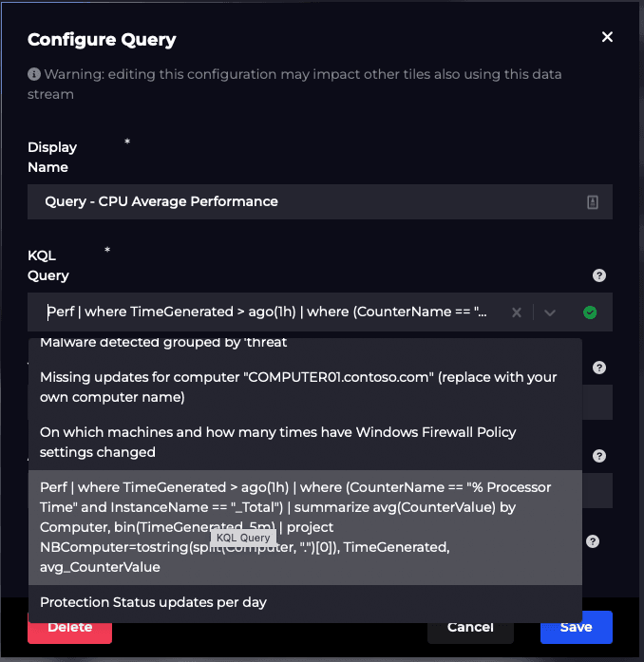
Task: Click the icon inside Display Name field
Action: 593,201
